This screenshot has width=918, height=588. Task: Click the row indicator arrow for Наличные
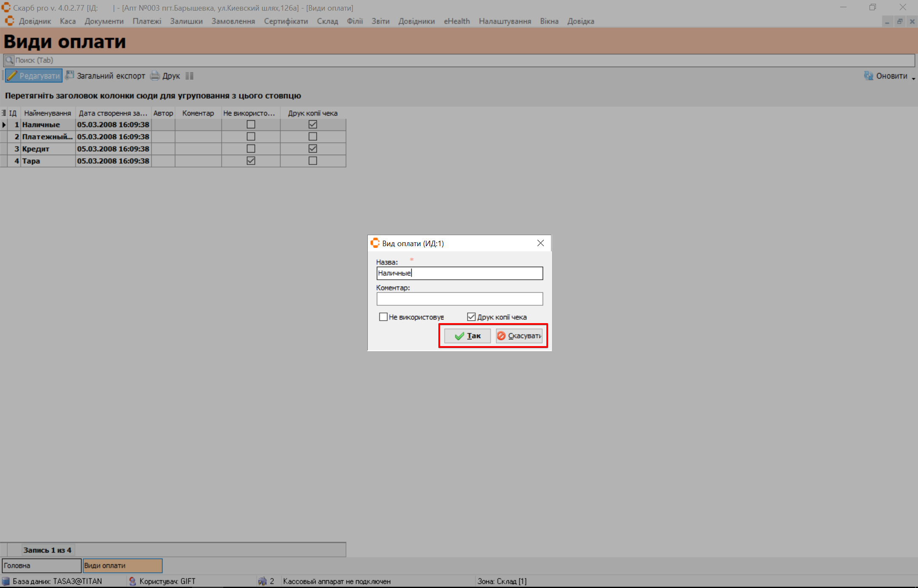4,125
